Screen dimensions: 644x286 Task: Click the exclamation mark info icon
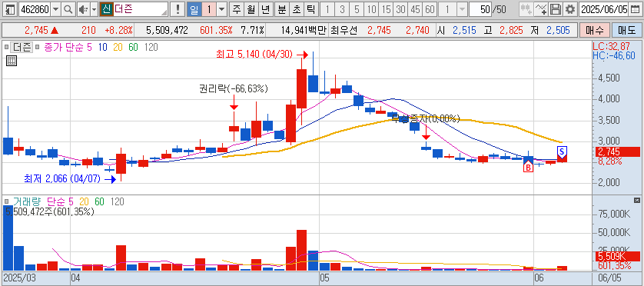(x=178, y=9)
